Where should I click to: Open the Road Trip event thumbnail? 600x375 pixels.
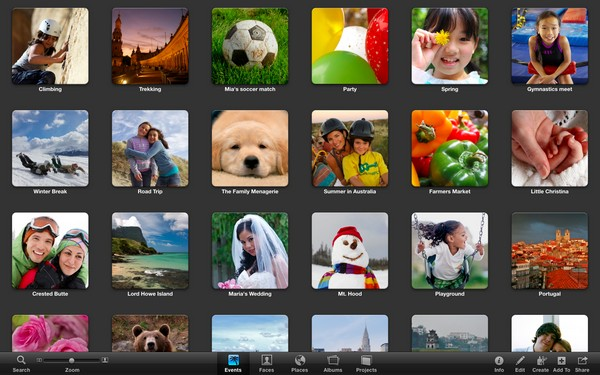[x=150, y=148]
